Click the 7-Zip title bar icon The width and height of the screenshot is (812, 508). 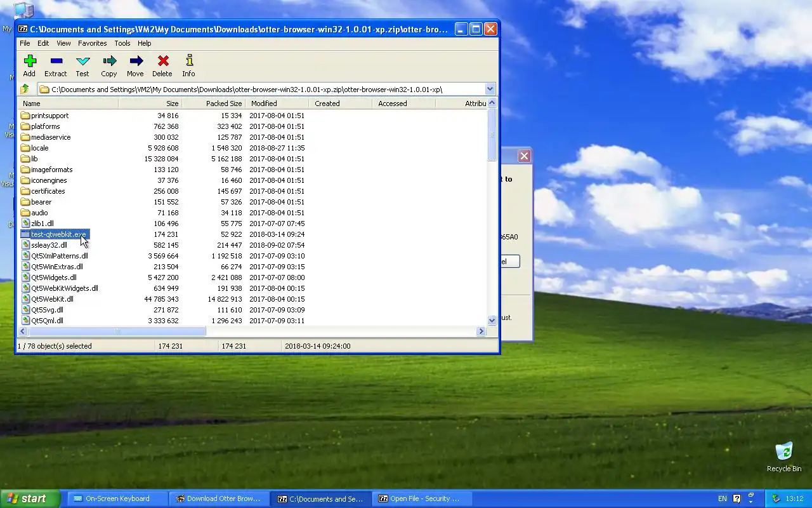point(23,29)
